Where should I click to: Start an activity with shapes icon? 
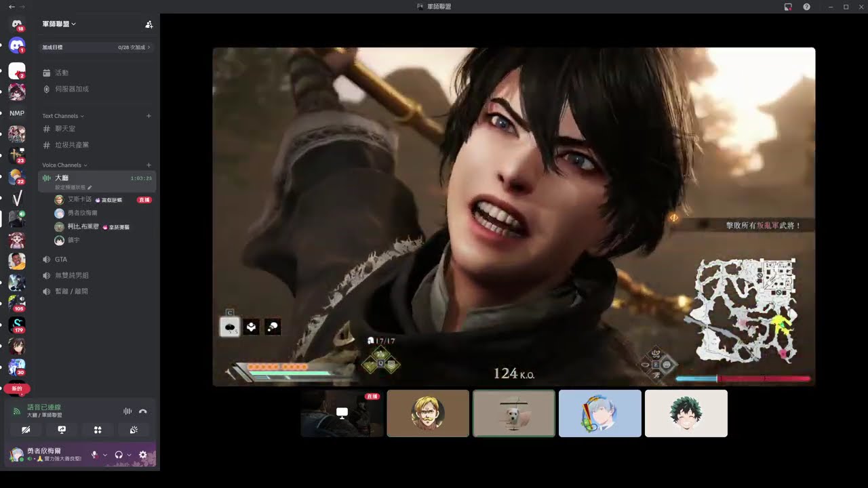click(x=98, y=430)
